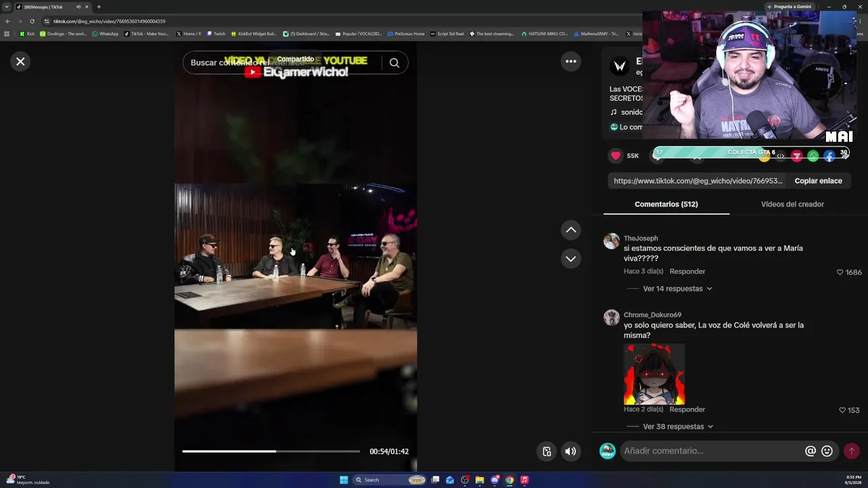Open the WhatsApp bookmark
This screenshot has width=868, height=488.
click(x=105, y=34)
